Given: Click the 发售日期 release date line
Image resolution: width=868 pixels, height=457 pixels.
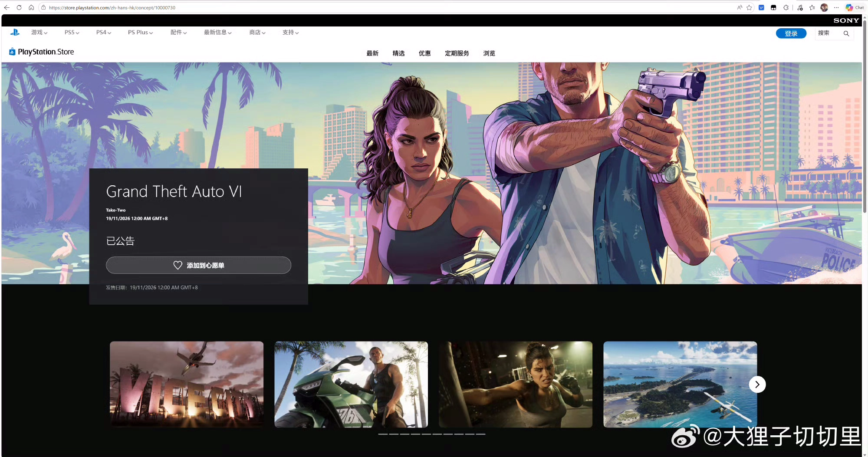Looking at the screenshot, I should coord(152,288).
